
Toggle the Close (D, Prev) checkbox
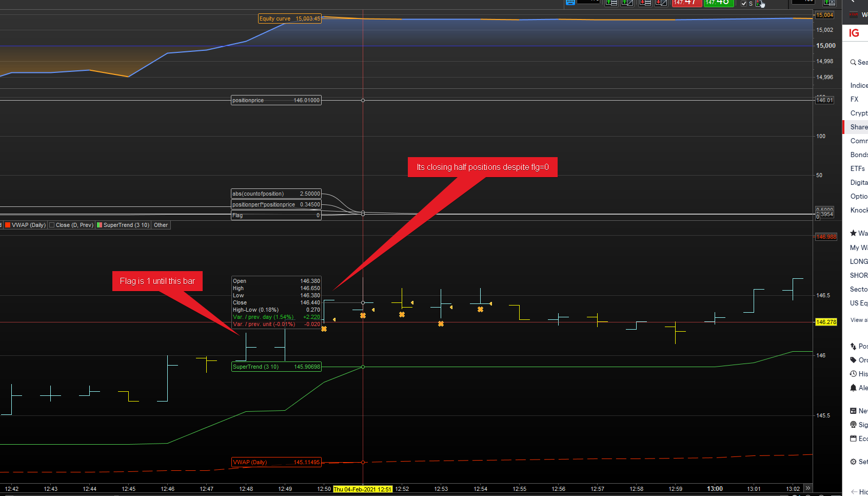pos(52,225)
